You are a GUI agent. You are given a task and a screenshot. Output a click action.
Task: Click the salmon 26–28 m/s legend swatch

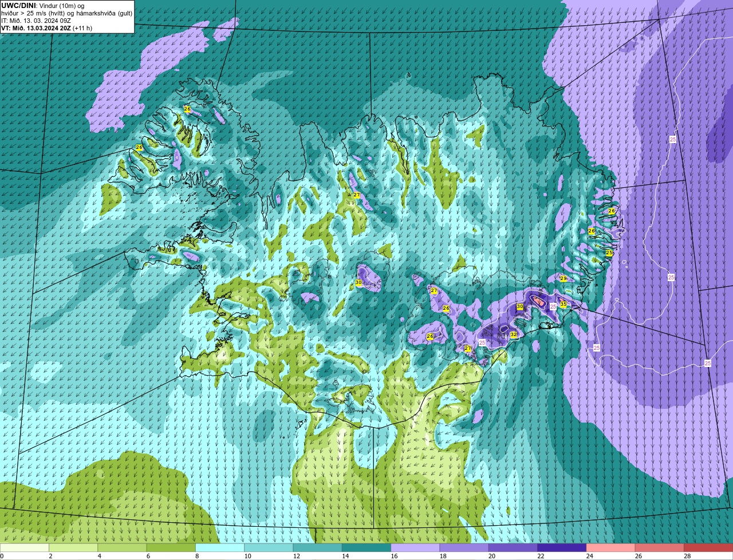click(660, 547)
